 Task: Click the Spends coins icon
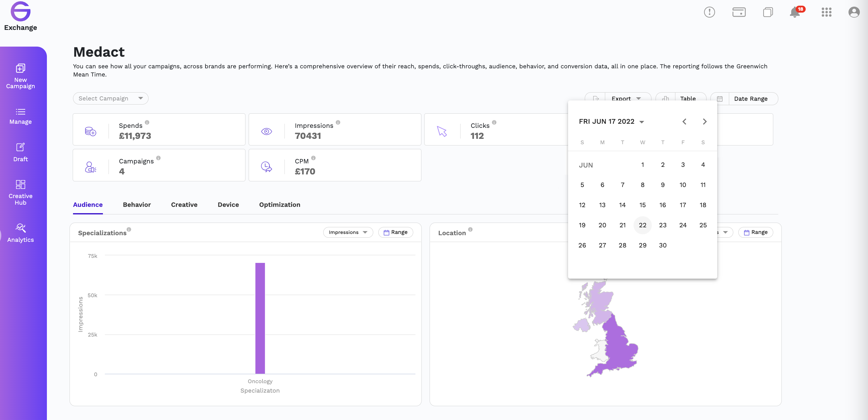click(x=90, y=132)
